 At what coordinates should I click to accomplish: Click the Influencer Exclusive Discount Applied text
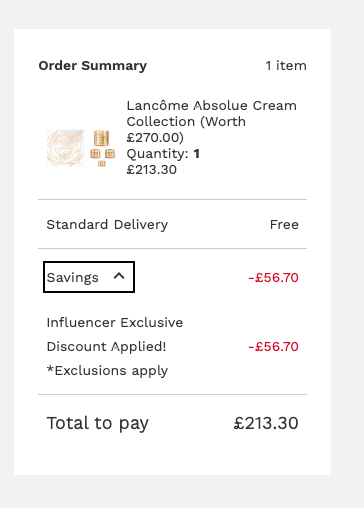[x=115, y=334]
